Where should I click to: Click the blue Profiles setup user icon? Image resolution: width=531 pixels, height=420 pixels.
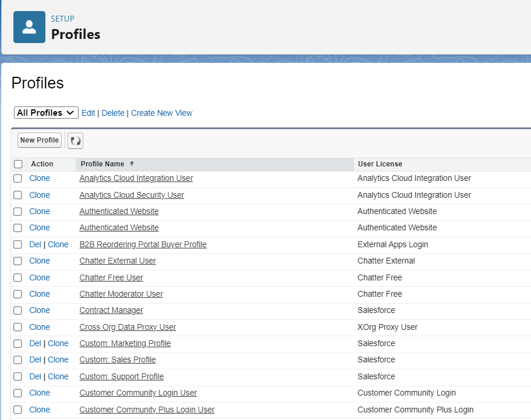point(30,27)
